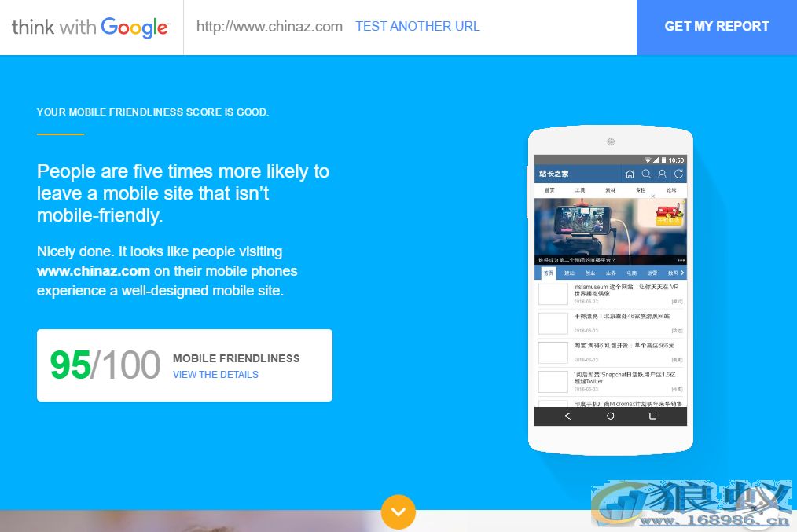Select the 电商 tab in blue category bar
Viewport: 797px width, 532px height.
click(x=632, y=273)
